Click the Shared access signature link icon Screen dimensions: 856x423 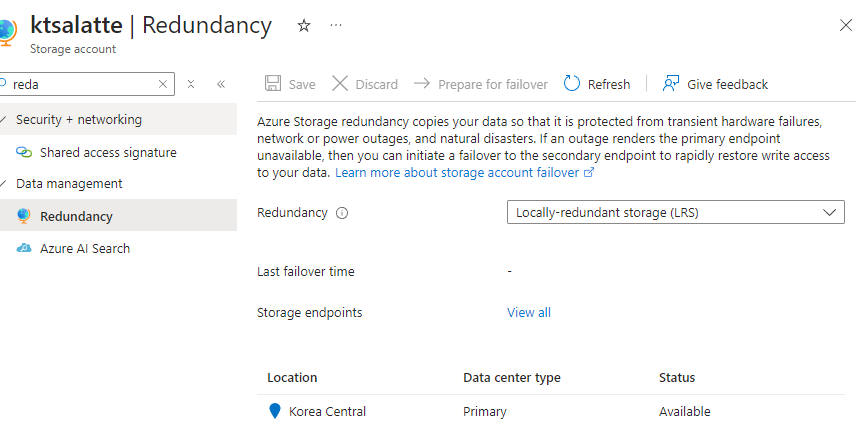(24, 152)
